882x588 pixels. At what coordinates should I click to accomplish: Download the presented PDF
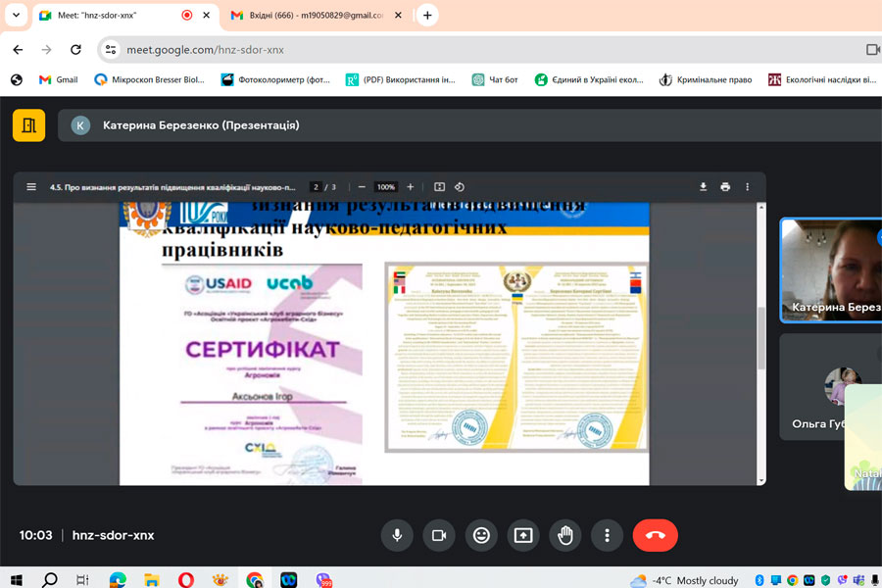coord(703,187)
